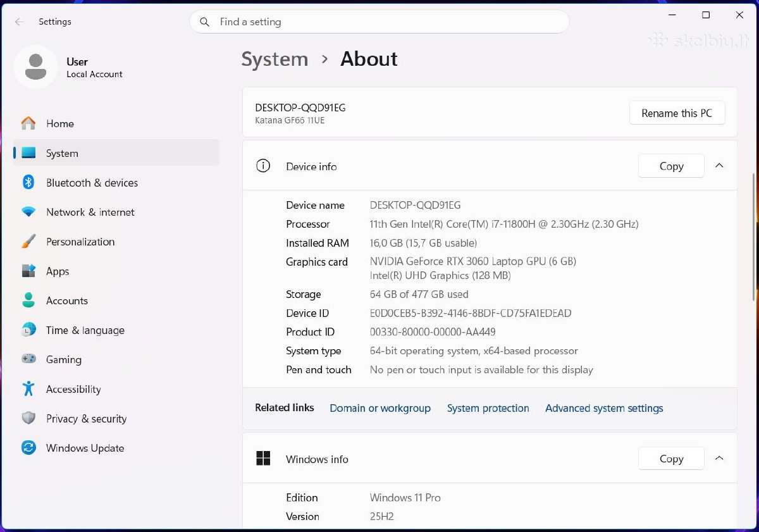Click the Accessibility figure icon

(28, 388)
